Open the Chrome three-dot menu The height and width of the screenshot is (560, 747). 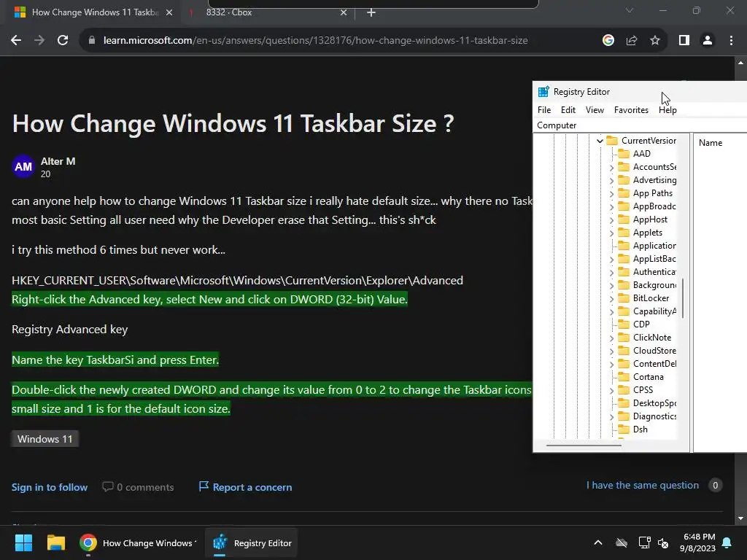(731, 41)
